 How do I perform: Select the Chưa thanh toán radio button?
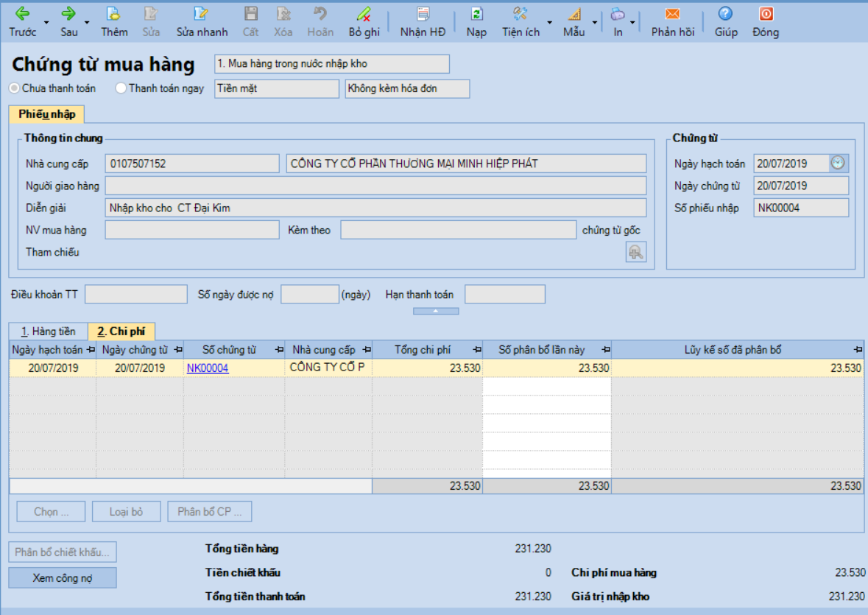point(15,88)
